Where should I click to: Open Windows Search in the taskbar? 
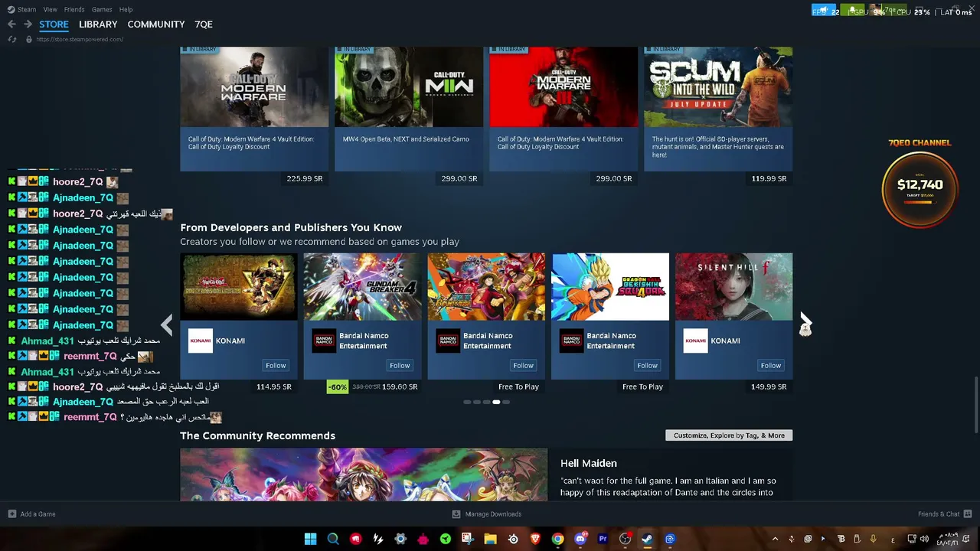point(333,539)
